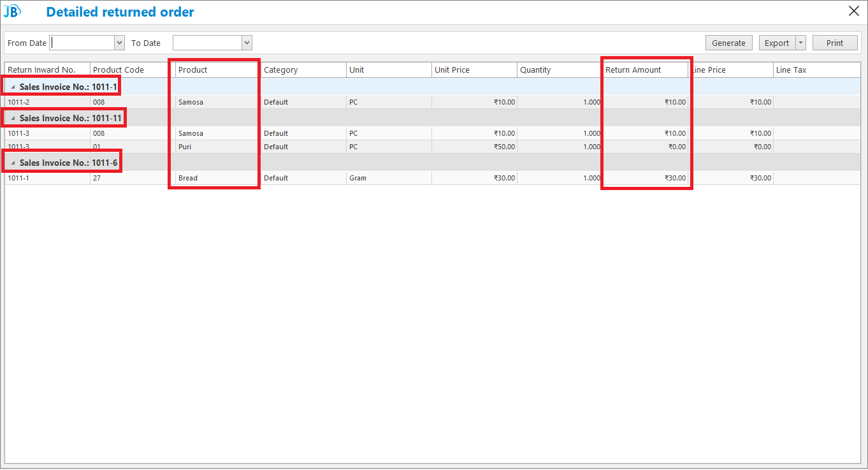Click the PC unit in Puri row
This screenshot has width=868, height=470.
pos(389,147)
